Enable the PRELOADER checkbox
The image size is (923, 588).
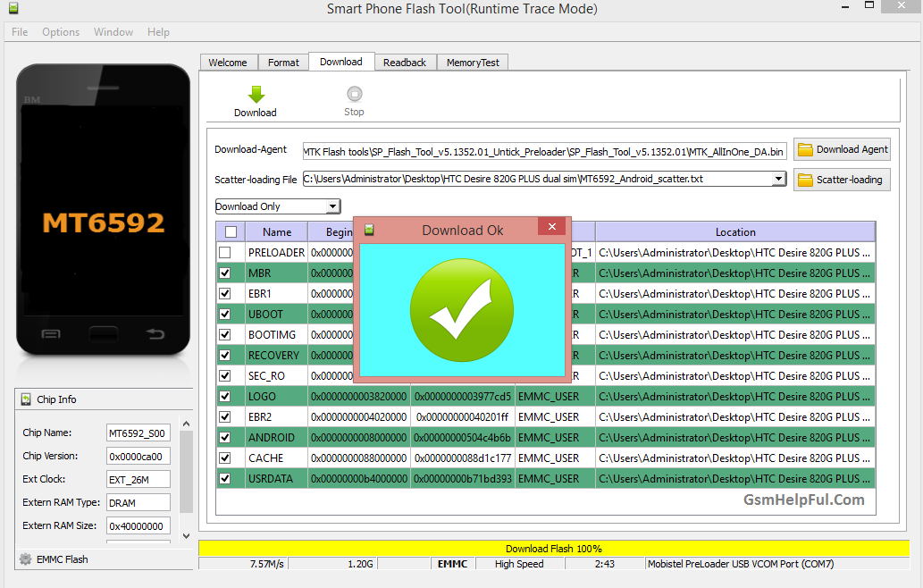[225, 253]
